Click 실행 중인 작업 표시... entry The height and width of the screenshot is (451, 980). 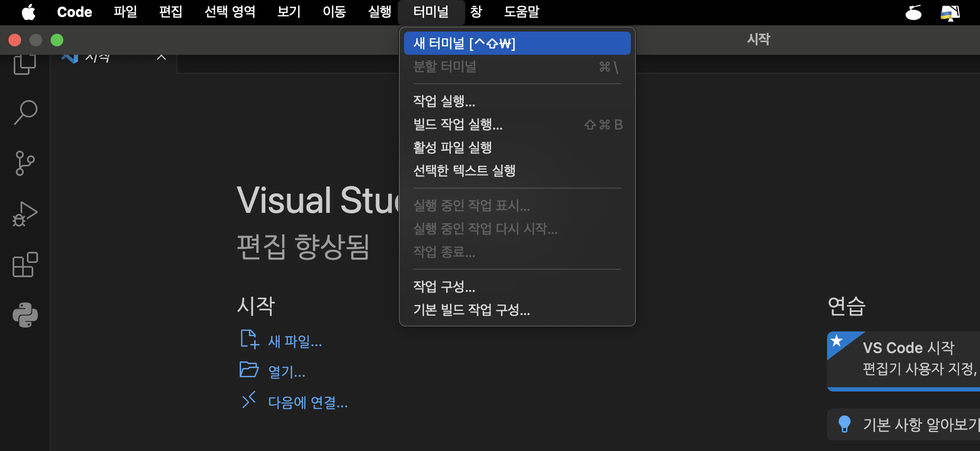coord(517,205)
